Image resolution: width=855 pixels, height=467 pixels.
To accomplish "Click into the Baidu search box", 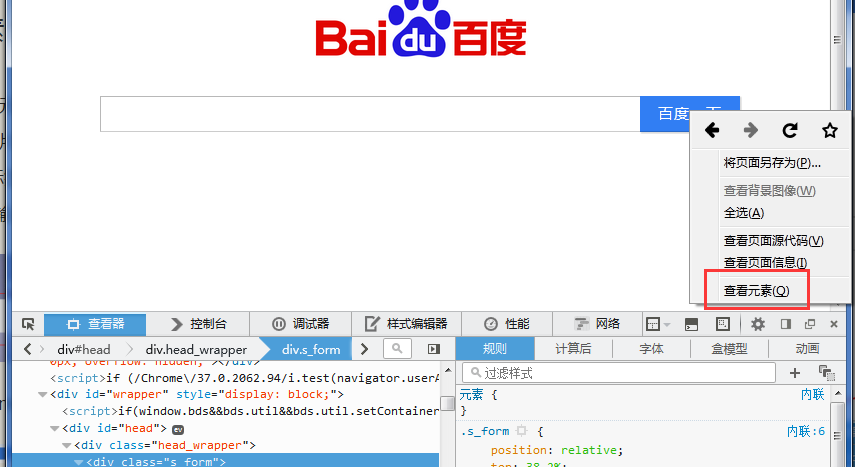I will pyautogui.click(x=370, y=114).
